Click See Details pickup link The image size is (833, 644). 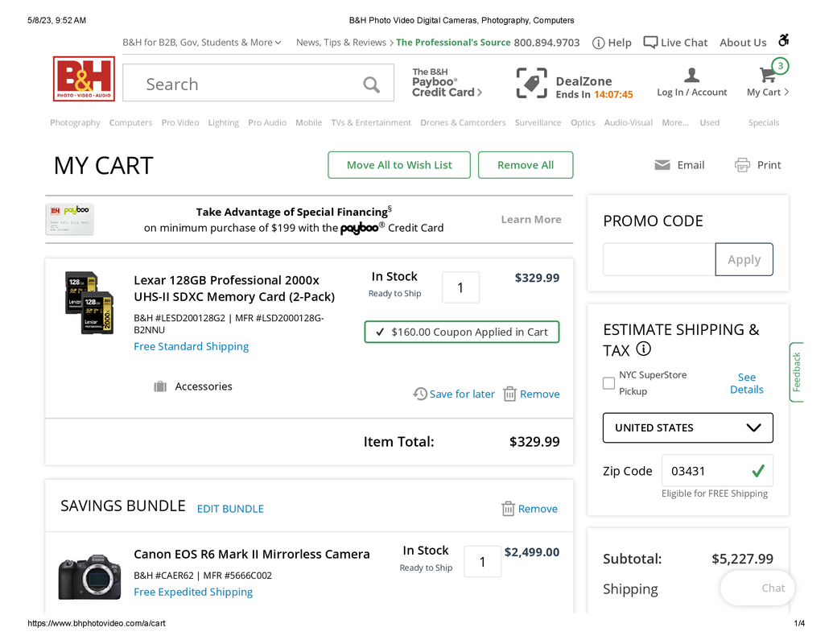click(746, 383)
